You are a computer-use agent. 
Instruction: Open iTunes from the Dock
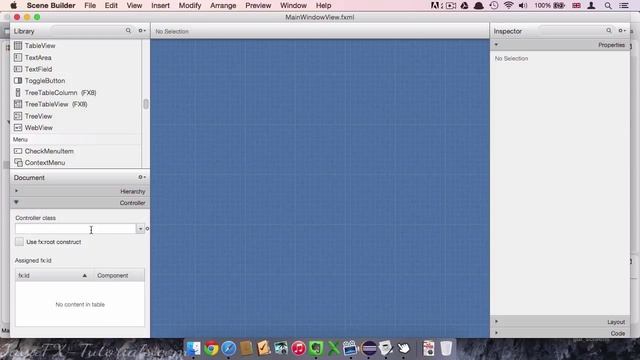(298, 349)
